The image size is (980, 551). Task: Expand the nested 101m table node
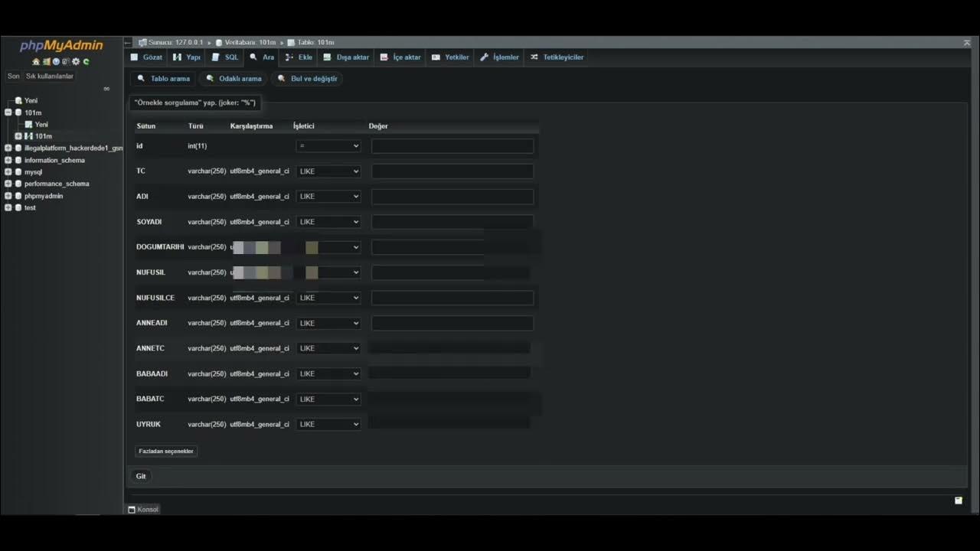coord(18,136)
